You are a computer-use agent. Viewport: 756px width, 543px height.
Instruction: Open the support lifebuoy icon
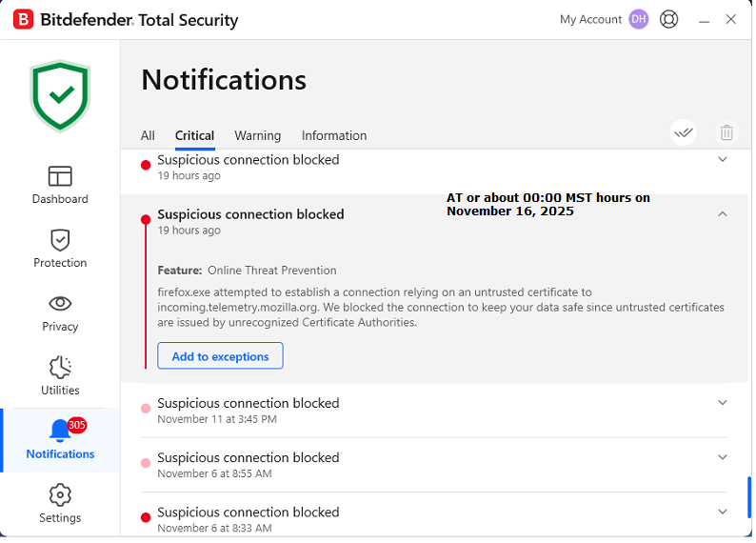[x=669, y=19]
